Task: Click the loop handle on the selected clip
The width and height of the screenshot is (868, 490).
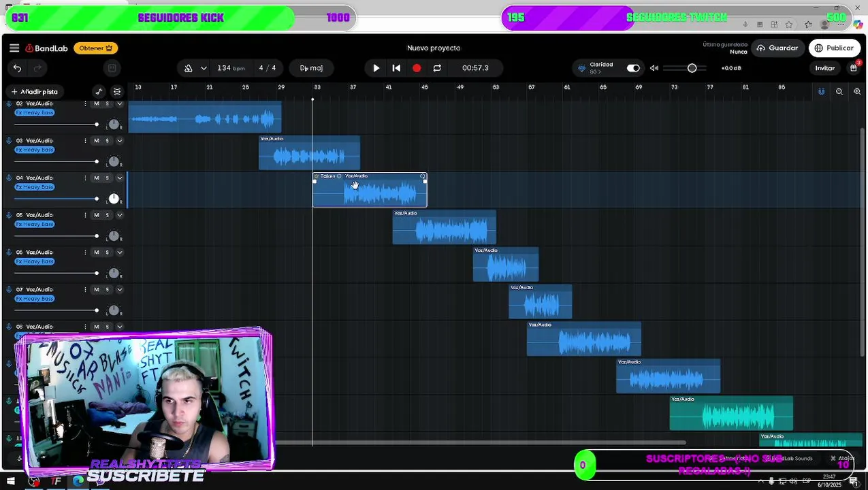Action: pyautogui.click(x=423, y=176)
